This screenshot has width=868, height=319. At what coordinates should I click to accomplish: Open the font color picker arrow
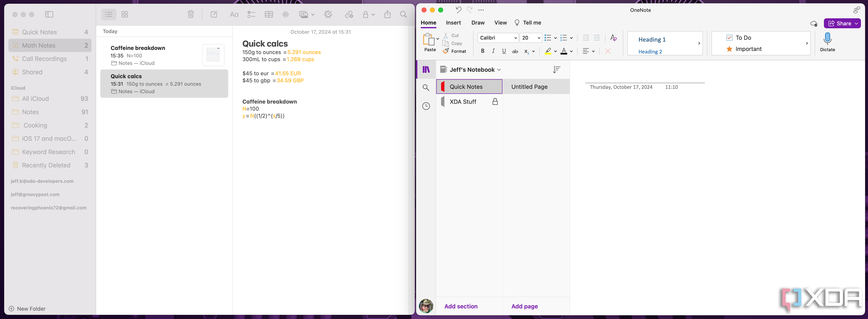pos(571,52)
